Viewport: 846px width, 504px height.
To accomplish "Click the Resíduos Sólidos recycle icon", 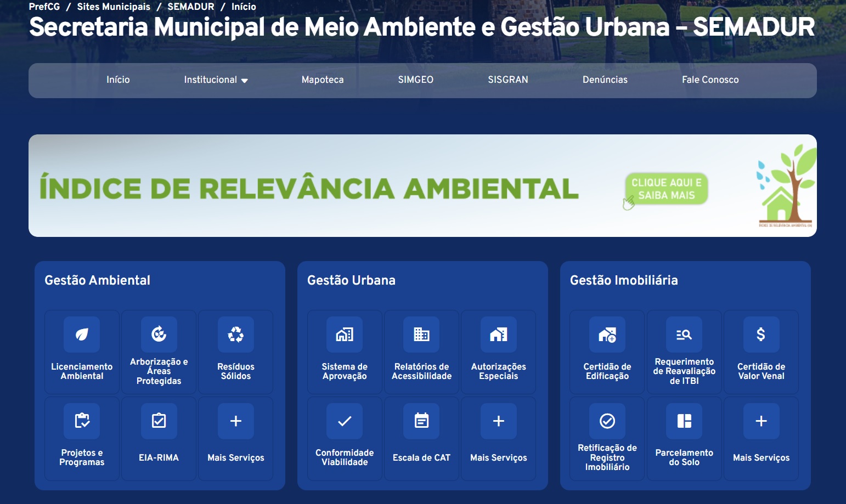I will [235, 335].
